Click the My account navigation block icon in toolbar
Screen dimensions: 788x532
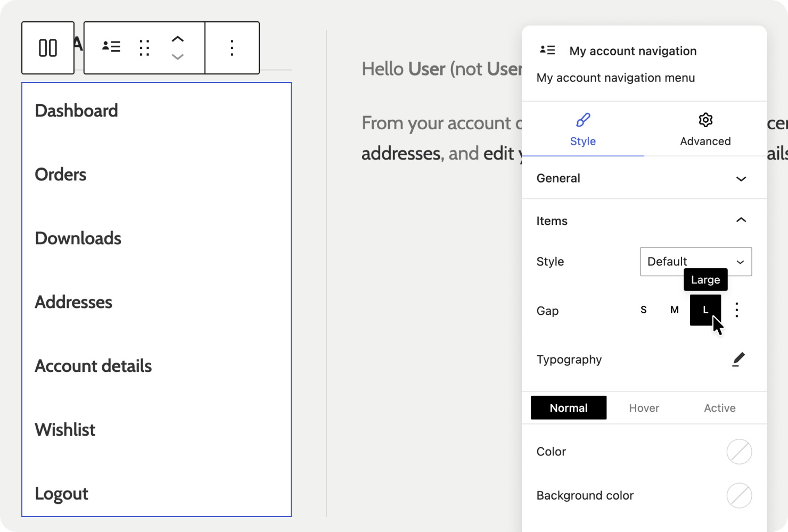pos(111,47)
